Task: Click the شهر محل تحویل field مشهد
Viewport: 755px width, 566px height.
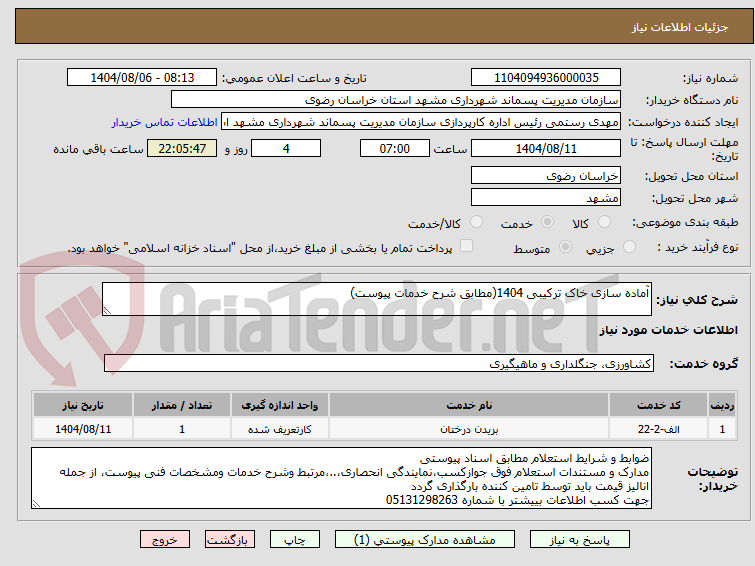Action: [x=546, y=197]
